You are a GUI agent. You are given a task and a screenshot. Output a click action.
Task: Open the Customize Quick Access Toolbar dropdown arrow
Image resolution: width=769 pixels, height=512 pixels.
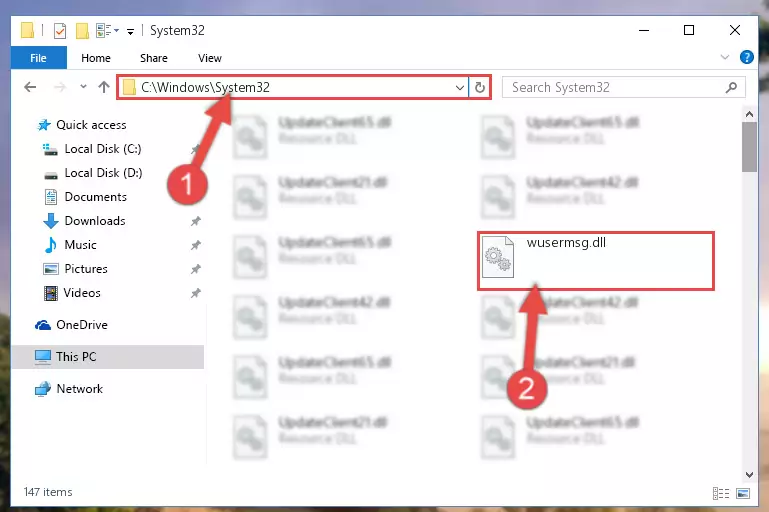click(x=130, y=31)
